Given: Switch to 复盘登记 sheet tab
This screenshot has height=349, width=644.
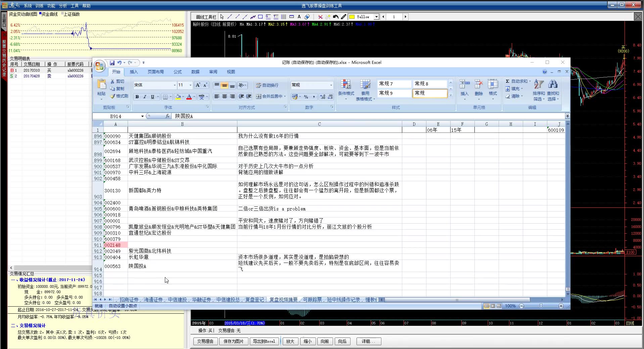Looking at the screenshot, I should point(255,300).
